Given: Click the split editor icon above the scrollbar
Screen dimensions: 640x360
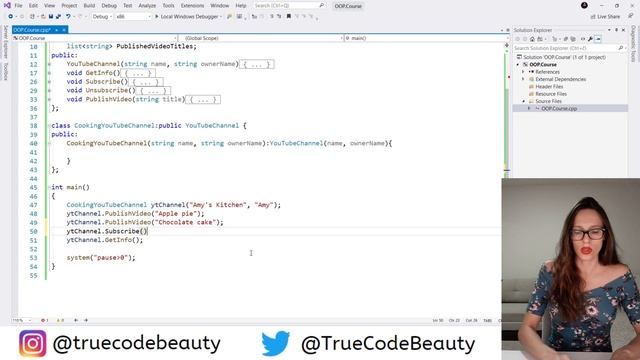Looking at the screenshot, I should 507,45.
